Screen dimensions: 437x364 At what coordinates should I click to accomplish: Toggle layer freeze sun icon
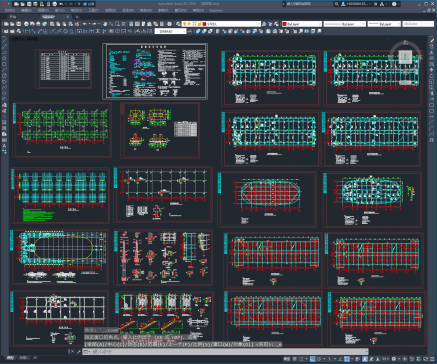(189, 24)
